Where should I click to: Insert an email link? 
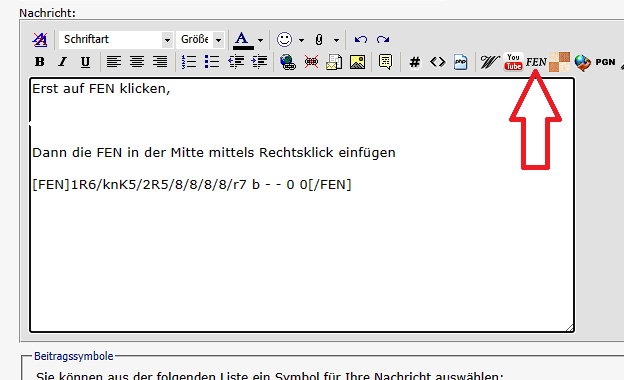tap(334, 62)
